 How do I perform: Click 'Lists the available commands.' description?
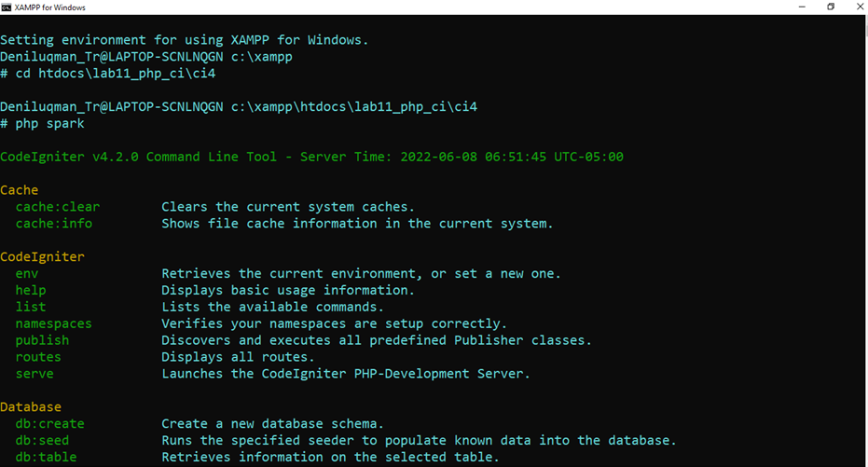pyautogui.click(x=272, y=307)
